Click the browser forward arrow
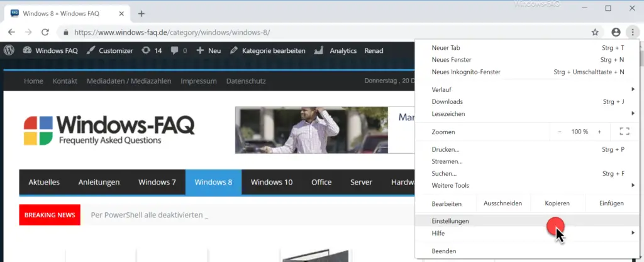The height and width of the screenshot is (262, 644). 28,32
